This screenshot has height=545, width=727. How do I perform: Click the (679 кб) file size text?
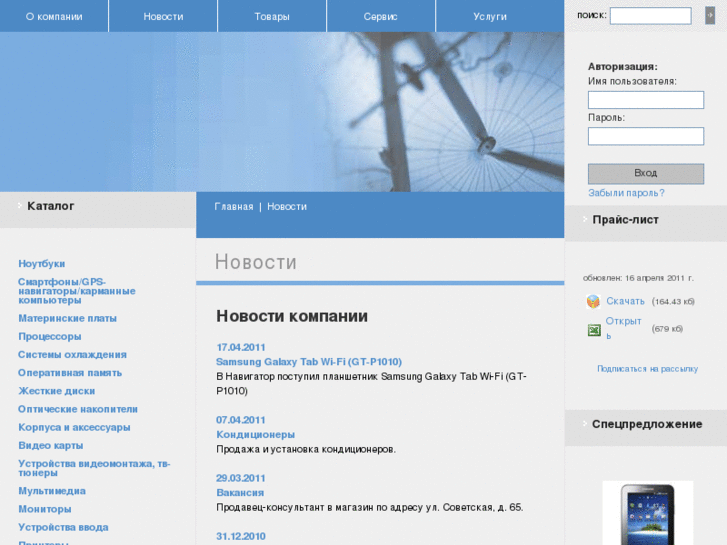(x=667, y=329)
